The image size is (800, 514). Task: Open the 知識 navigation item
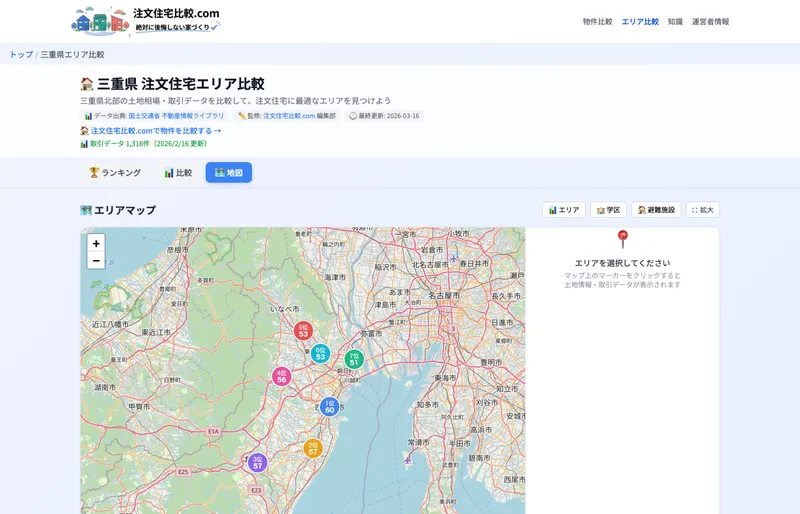click(675, 21)
